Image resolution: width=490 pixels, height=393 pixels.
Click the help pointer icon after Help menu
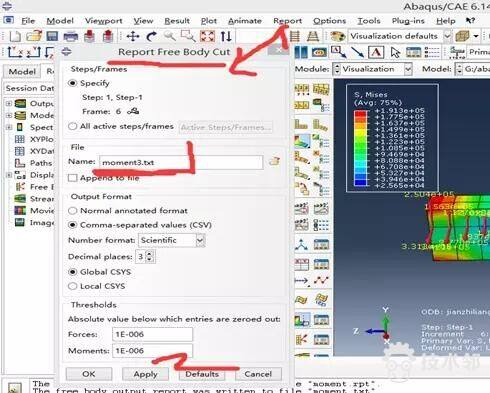click(470, 21)
